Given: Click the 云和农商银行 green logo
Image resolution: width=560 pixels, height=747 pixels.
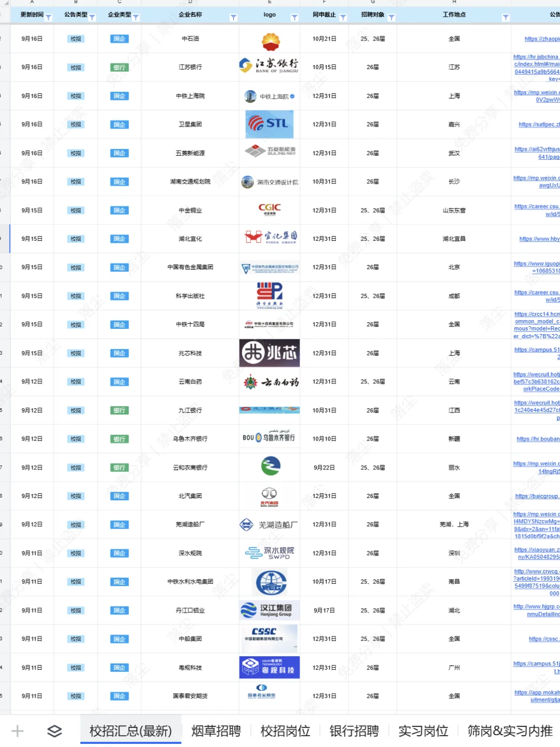Looking at the screenshot, I should tap(271, 466).
